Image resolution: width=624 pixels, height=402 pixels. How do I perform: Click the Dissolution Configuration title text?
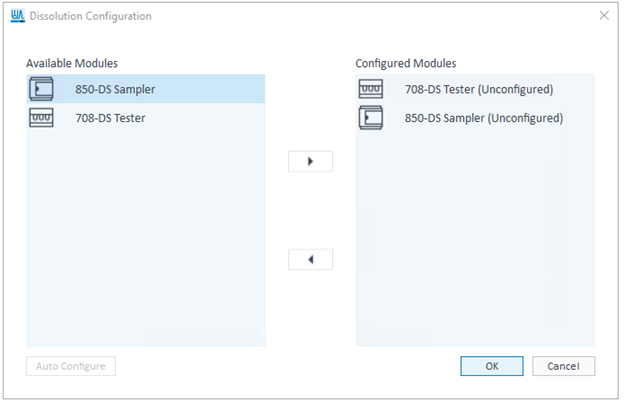pyautogui.click(x=91, y=16)
